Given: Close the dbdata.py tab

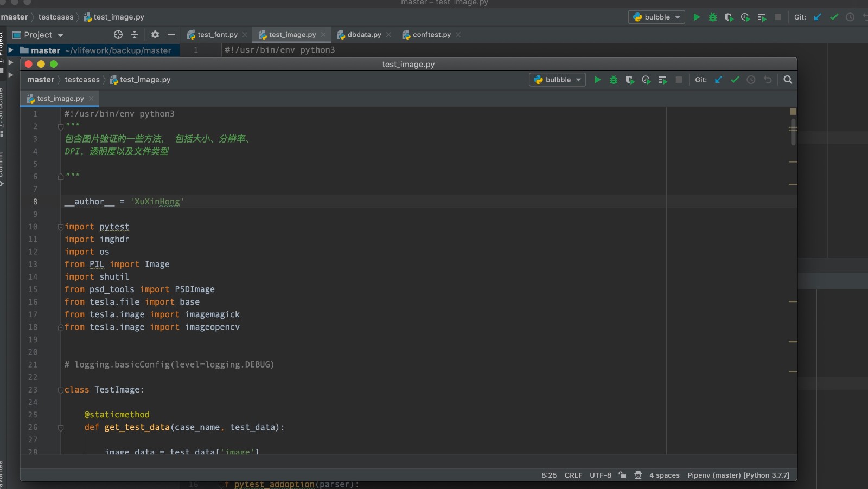Looking at the screenshot, I should 388,35.
